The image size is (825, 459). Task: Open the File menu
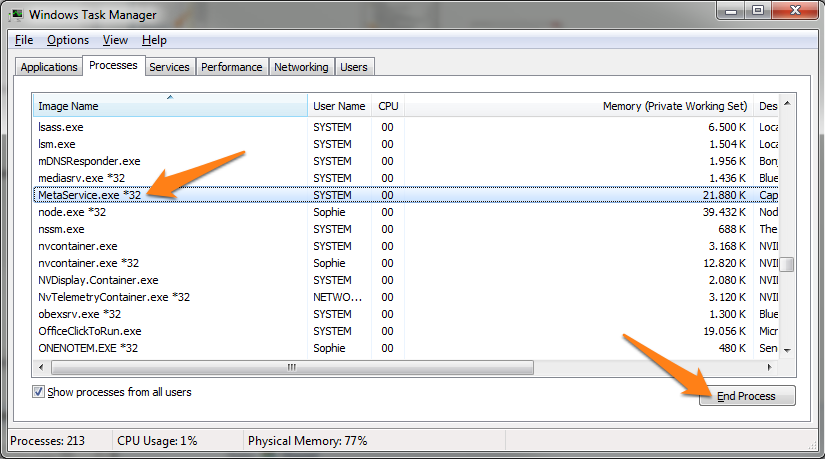pyautogui.click(x=24, y=40)
